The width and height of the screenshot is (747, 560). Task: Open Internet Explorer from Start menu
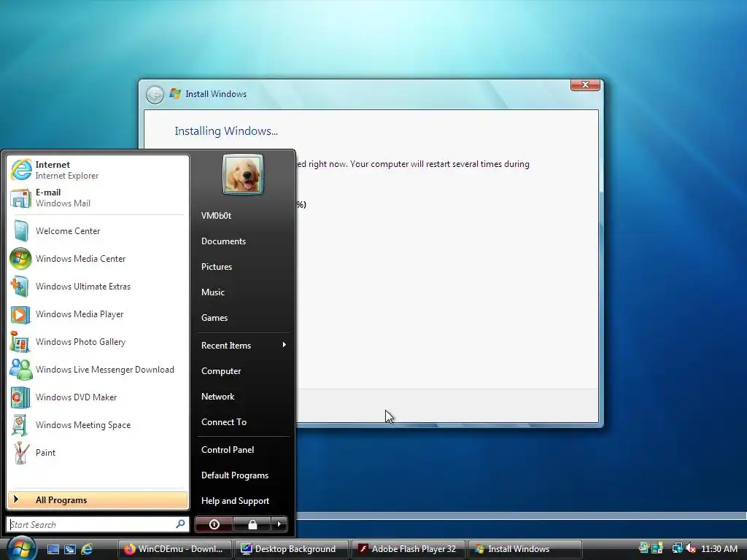coord(98,170)
